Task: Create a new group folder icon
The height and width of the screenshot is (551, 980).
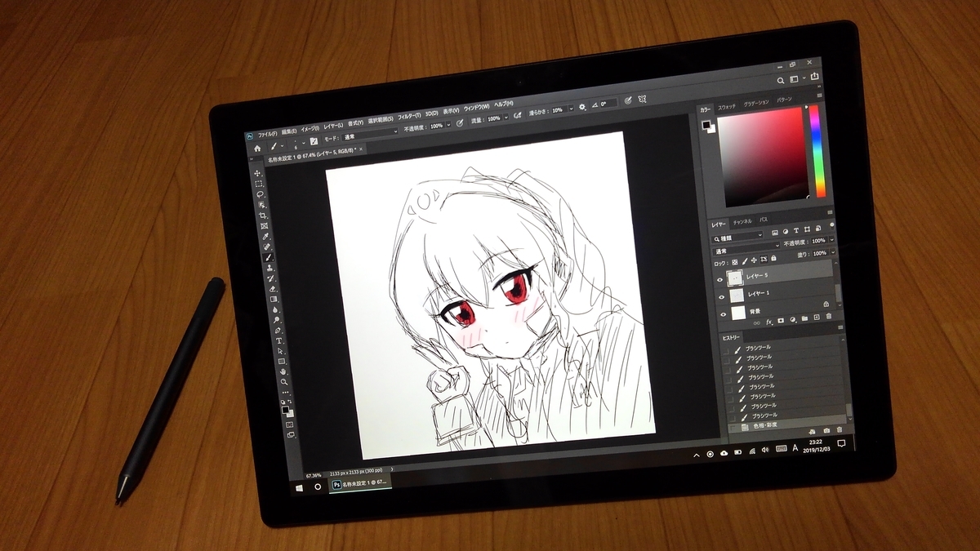Action: pyautogui.click(x=804, y=318)
